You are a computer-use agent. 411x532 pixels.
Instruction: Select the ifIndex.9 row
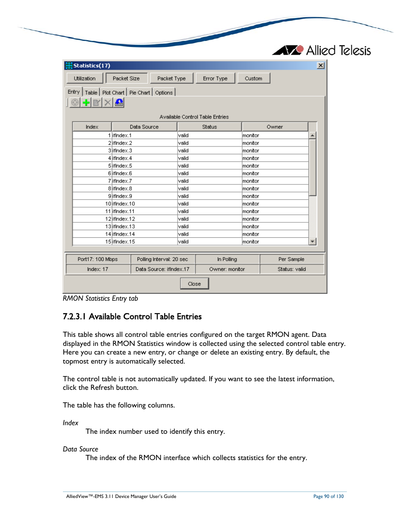[191, 196]
